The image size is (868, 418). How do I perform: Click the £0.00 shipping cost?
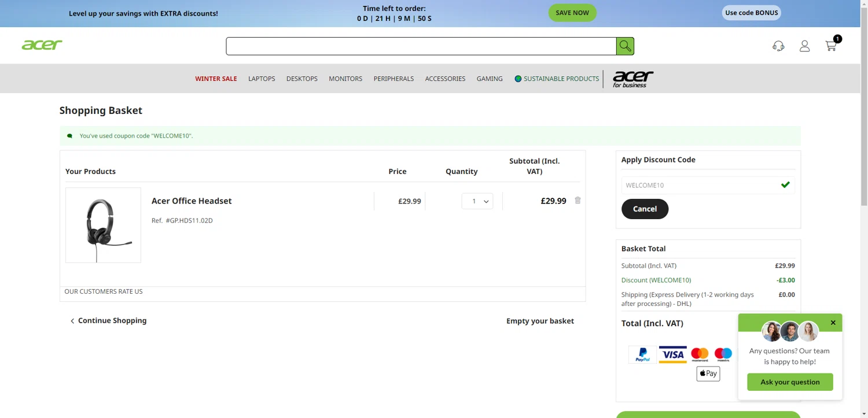[786, 294]
